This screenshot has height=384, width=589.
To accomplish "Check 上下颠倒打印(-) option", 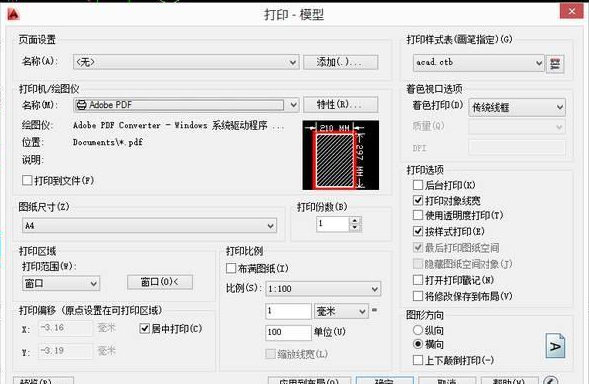I will pos(418,360).
